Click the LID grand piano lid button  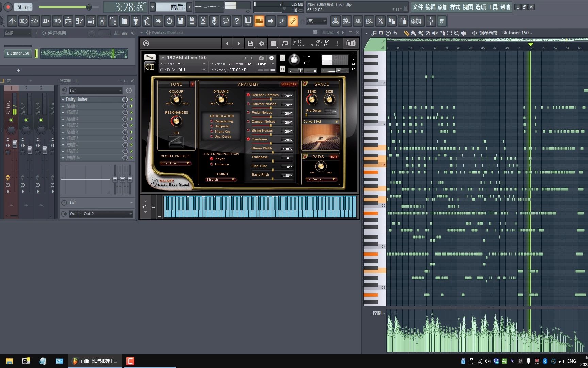pyautogui.click(x=176, y=142)
